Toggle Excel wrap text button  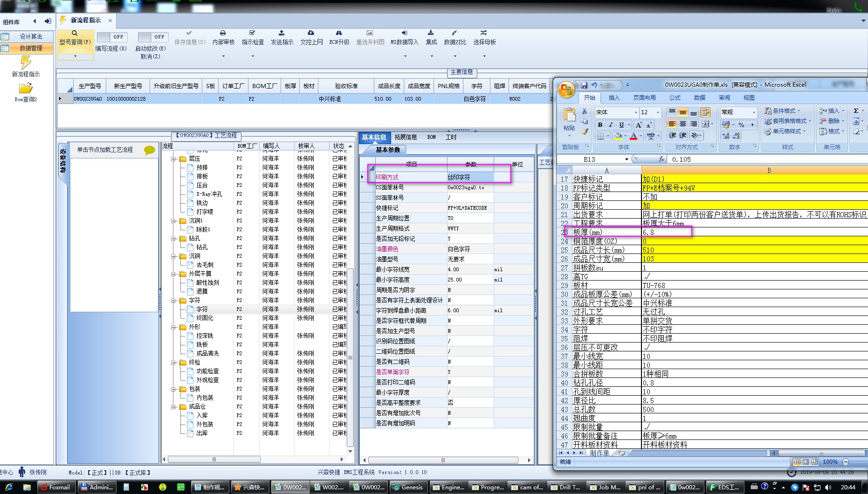(705, 112)
